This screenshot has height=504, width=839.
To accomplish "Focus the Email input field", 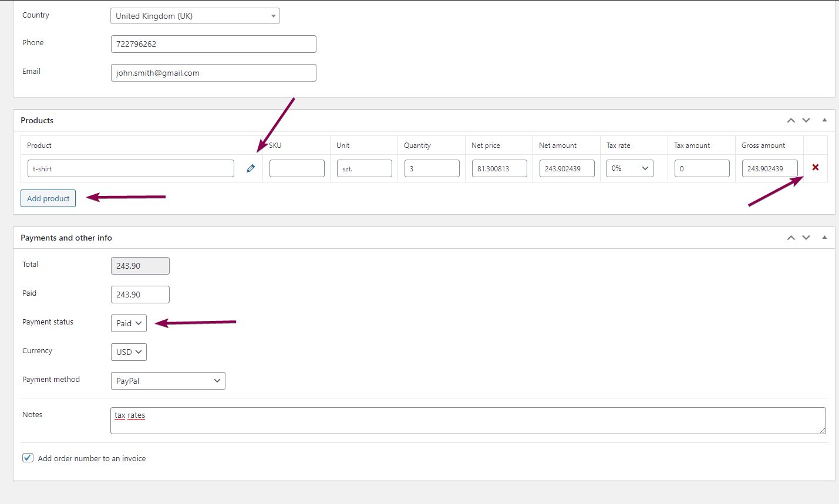I will click(214, 73).
